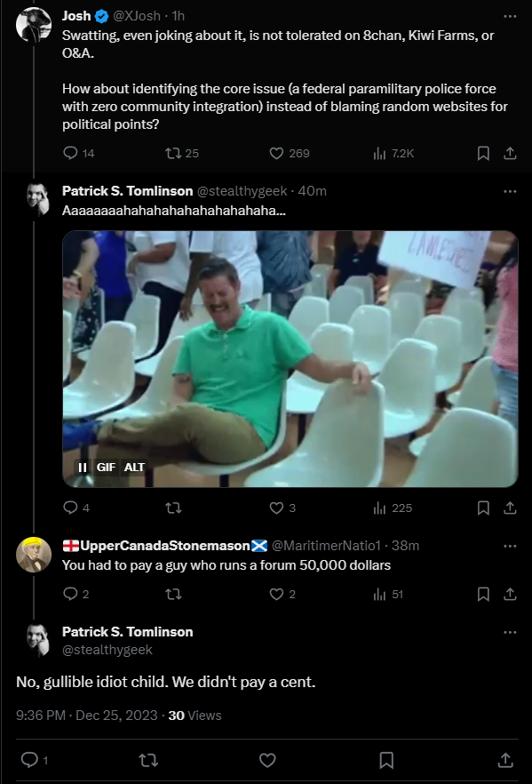Bookmark Josh's swatting tweet
532x784 pixels.
pyautogui.click(x=483, y=153)
